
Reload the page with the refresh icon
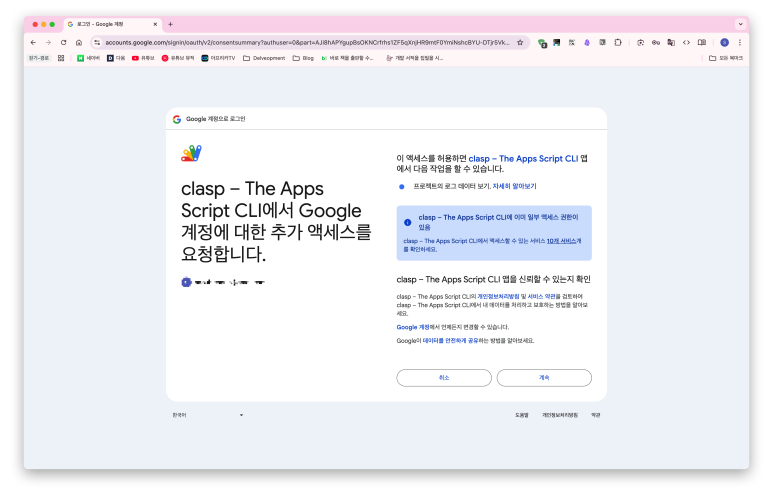click(x=63, y=42)
